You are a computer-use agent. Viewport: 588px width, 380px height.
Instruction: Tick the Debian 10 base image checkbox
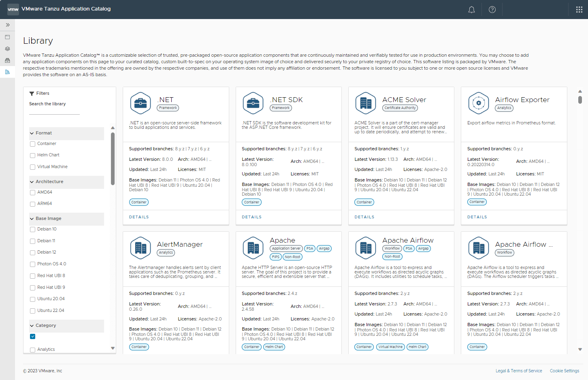pyautogui.click(x=32, y=229)
